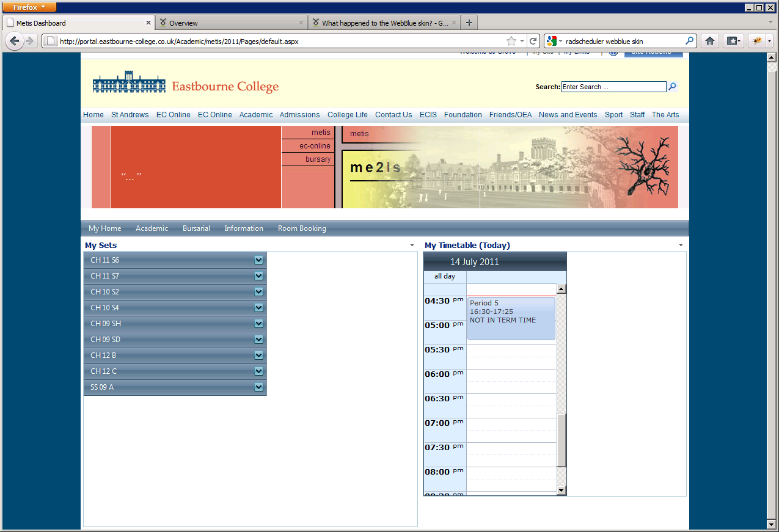Screen dimensions: 779x532
Task: Switch to the Overview tab
Action: tap(231, 23)
